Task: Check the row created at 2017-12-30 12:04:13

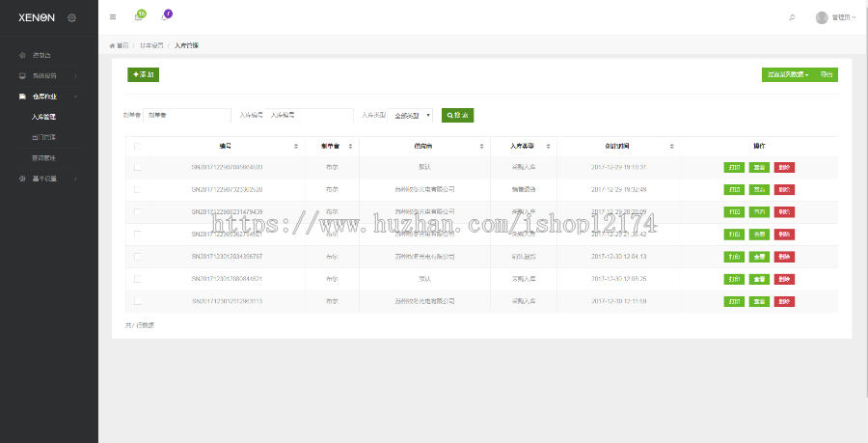Action: click(x=137, y=257)
